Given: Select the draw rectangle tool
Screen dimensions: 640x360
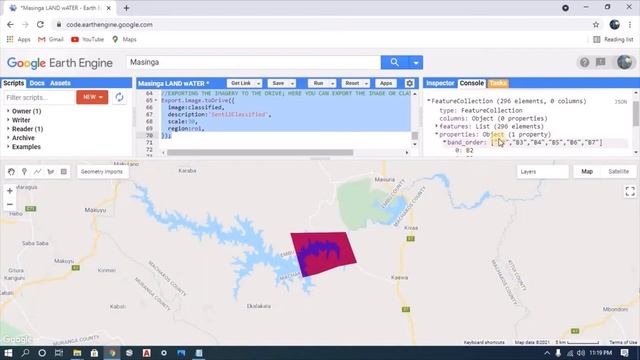Looking at the screenshot, I should tap(64, 172).
